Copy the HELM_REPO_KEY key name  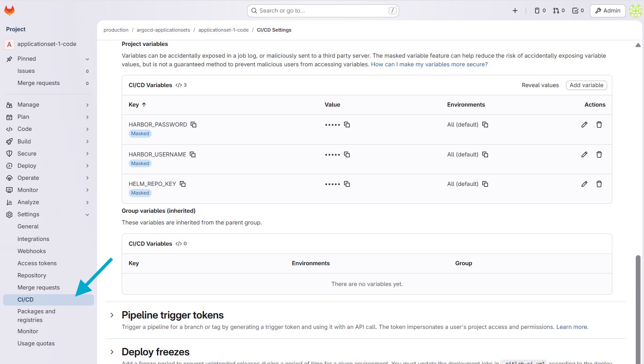[x=183, y=184]
